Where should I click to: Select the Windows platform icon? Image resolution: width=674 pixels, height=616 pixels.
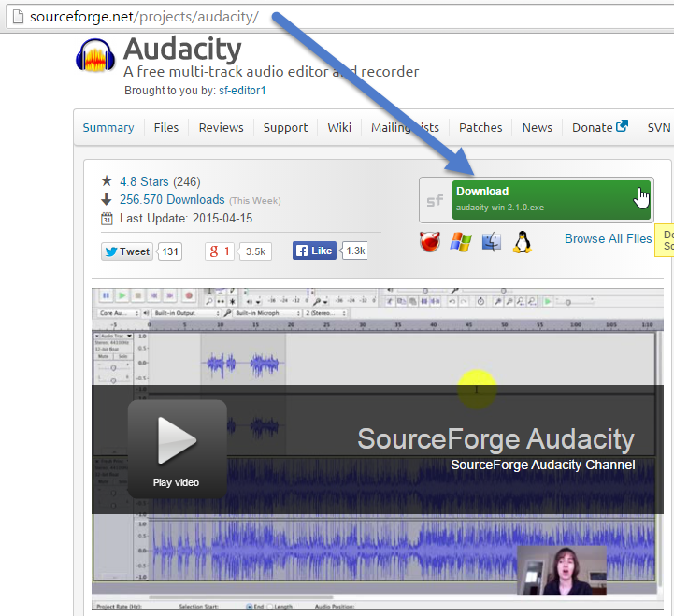[x=460, y=243]
